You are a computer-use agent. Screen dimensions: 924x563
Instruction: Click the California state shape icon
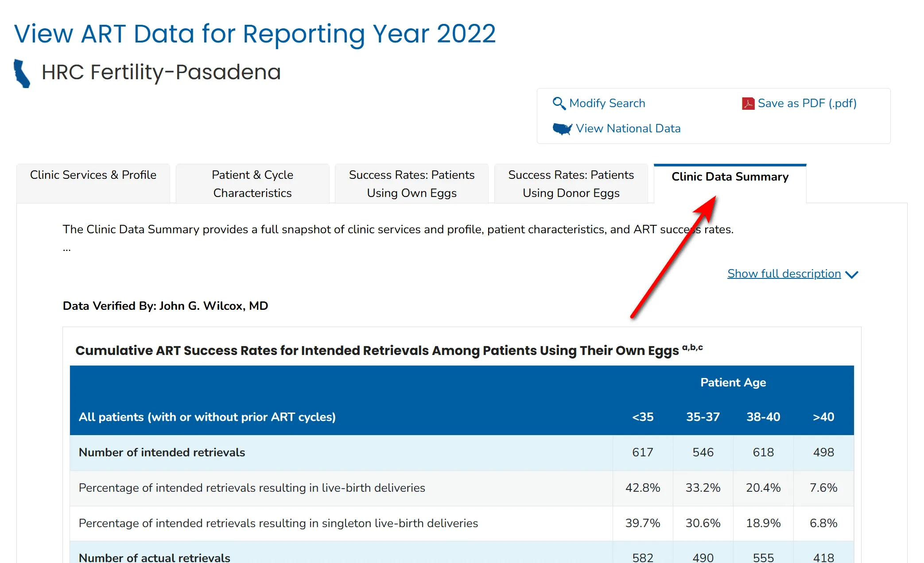tap(22, 73)
